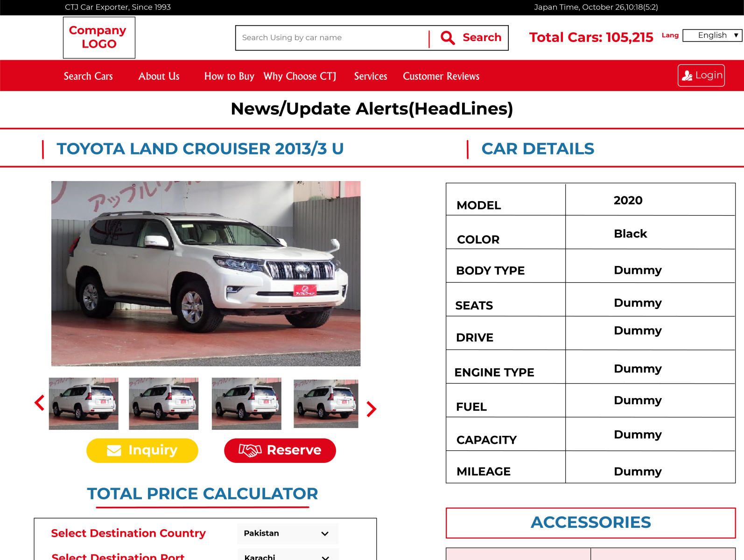The height and width of the screenshot is (560, 744).
Task: Click Select Destination Country label
Action: click(x=128, y=533)
